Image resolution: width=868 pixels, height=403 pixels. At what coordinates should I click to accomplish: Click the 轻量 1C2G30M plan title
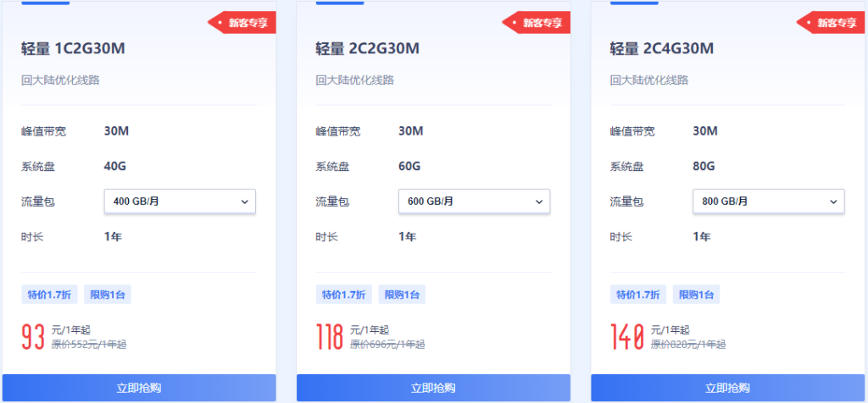coord(73,48)
